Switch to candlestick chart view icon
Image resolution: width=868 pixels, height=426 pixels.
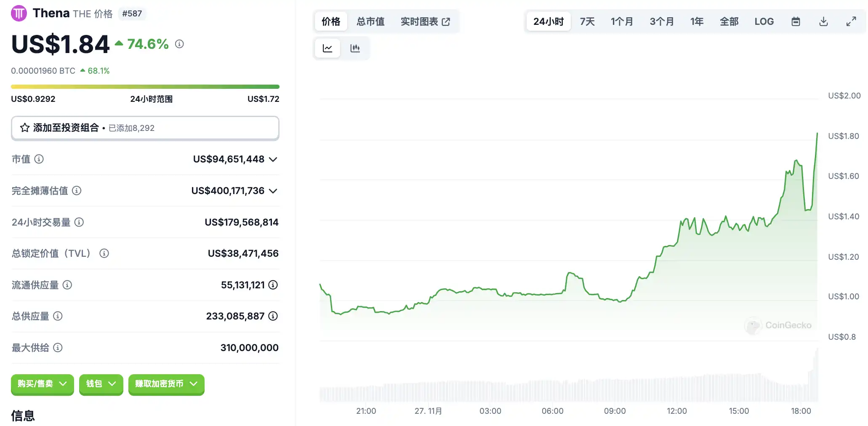coord(355,48)
